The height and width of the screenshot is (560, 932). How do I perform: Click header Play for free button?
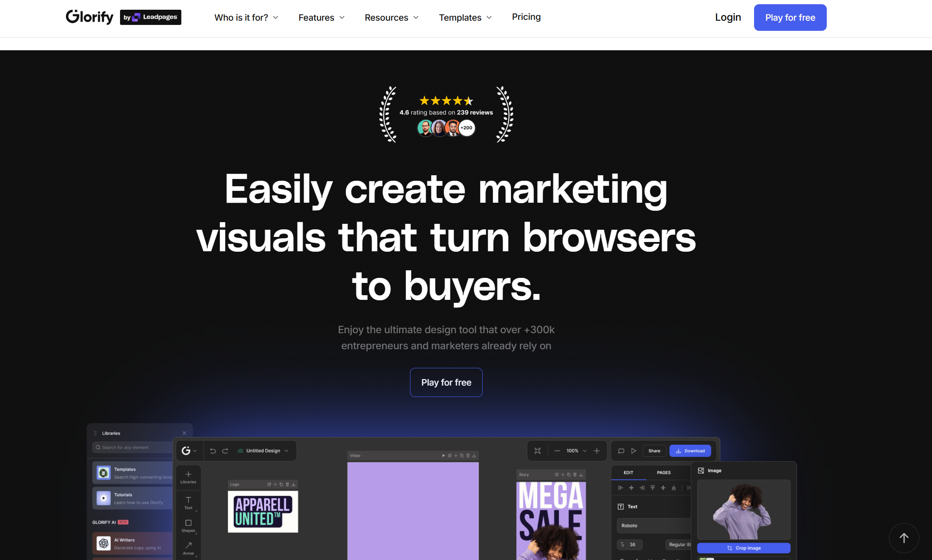(790, 18)
